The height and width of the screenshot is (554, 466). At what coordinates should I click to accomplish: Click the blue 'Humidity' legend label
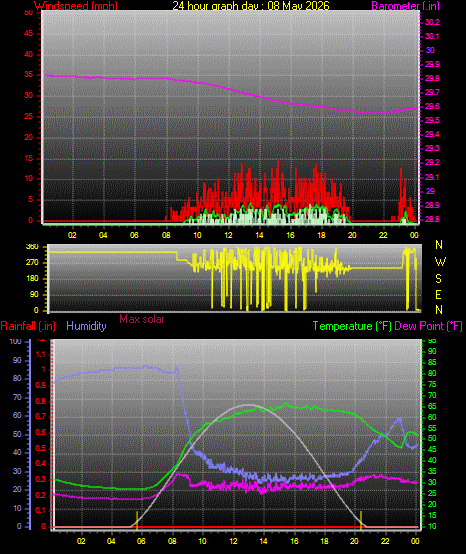click(x=86, y=326)
